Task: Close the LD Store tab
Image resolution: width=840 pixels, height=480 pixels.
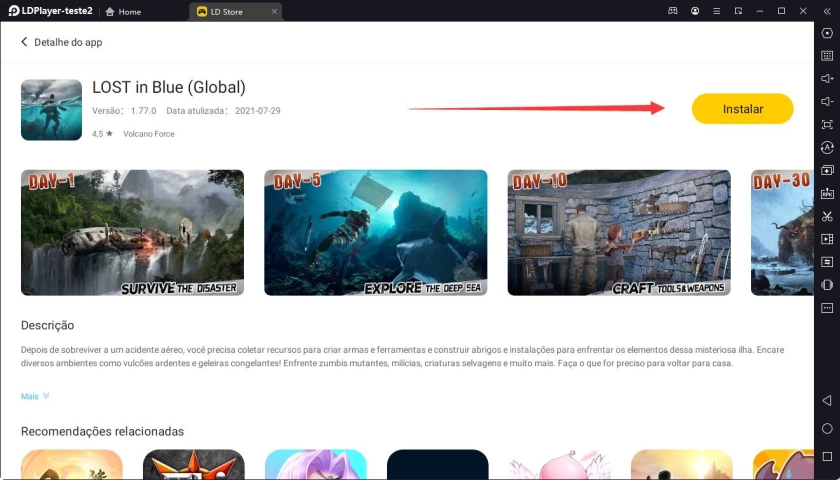Action: 274,11
